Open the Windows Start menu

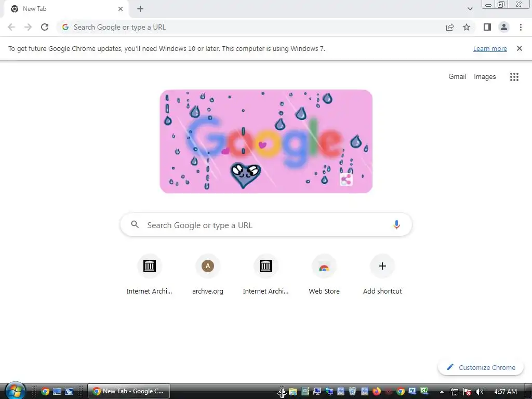pyautogui.click(x=15, y=391)
